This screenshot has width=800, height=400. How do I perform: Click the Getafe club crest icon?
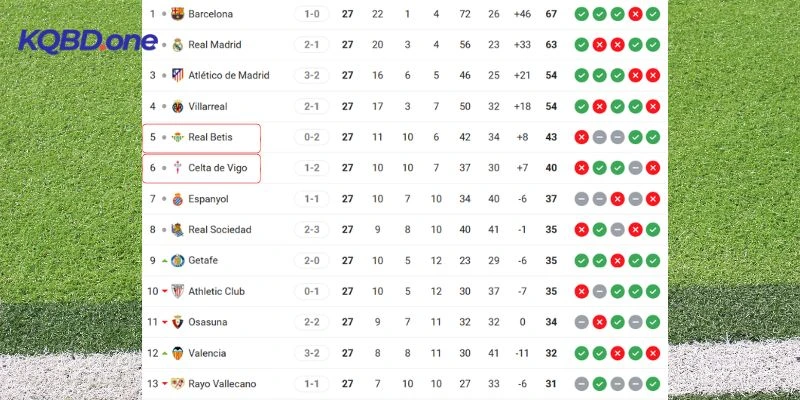[x=177, y=261]
